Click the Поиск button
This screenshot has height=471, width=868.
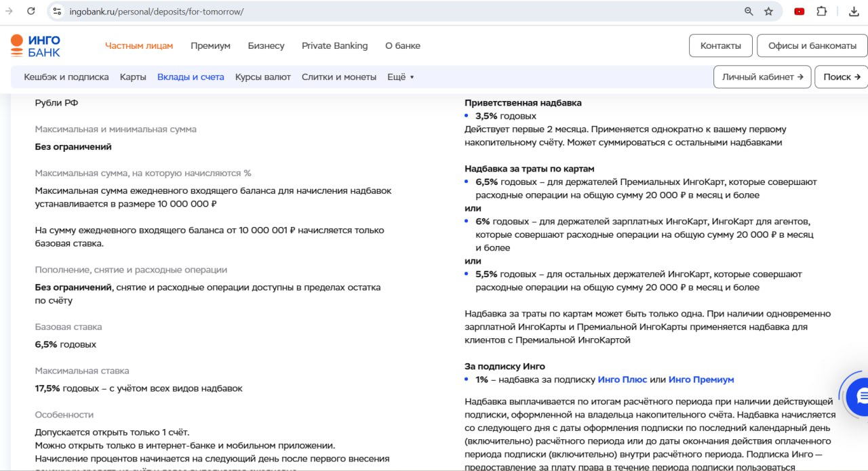842,77
